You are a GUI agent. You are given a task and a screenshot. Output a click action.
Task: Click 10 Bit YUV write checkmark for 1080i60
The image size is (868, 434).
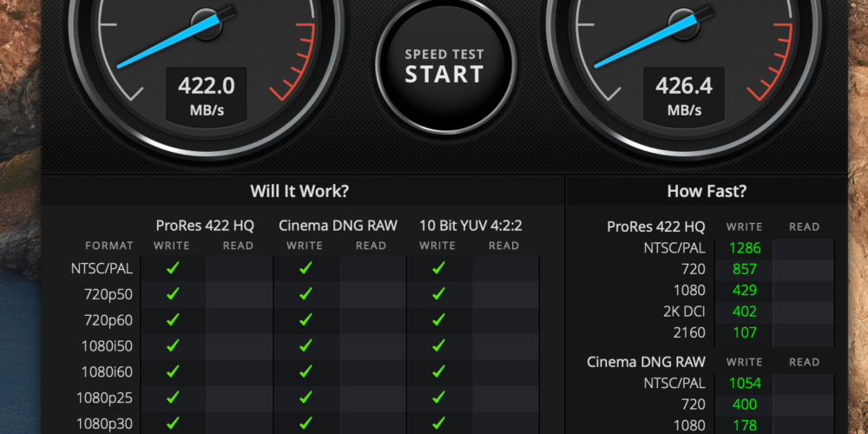(x=438, y=372)
